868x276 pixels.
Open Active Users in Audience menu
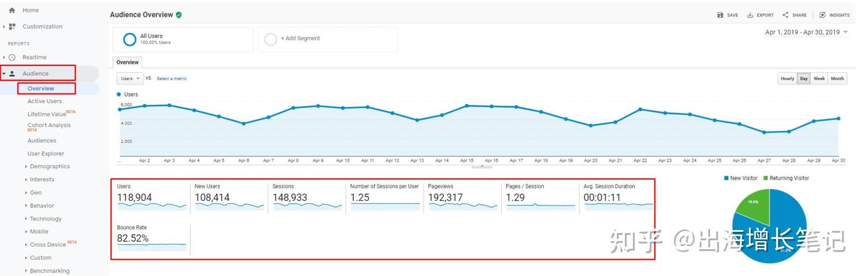pos(45,101)
